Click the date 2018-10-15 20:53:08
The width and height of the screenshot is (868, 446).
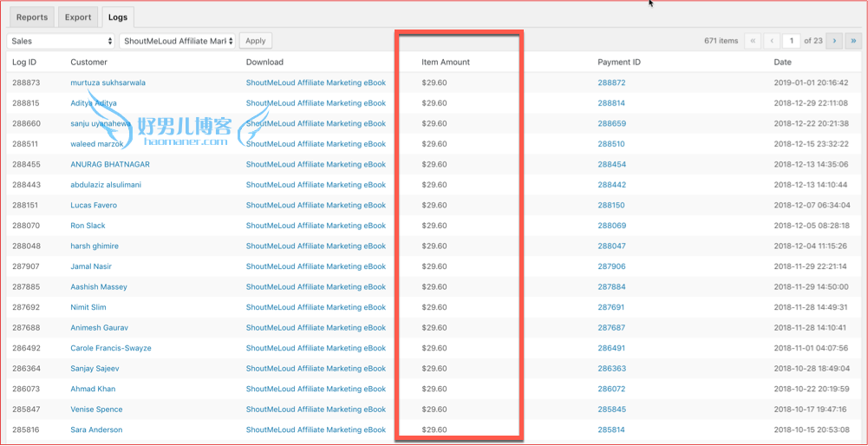coord(812,430)
